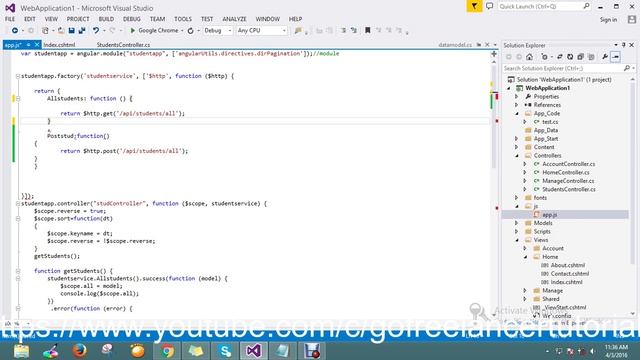The height and width of the screenshot is (360, 640).
Task: Click the Visual Studio taskbar icon
Action: pos(253,351)
